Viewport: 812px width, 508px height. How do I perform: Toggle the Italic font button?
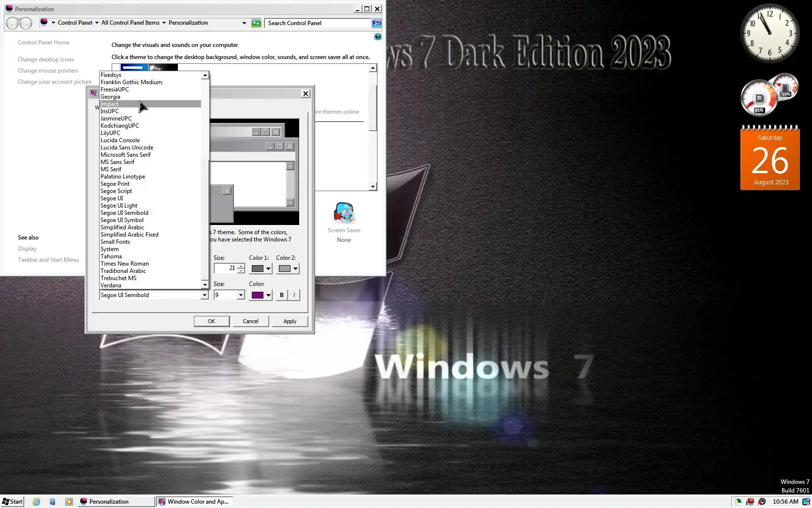click(x=294, y=295)
